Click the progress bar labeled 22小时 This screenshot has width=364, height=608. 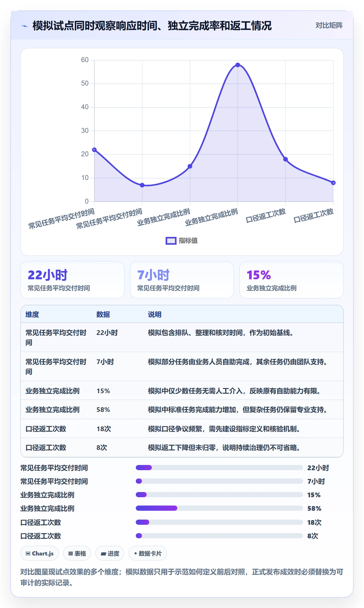[x=219, y=468]
